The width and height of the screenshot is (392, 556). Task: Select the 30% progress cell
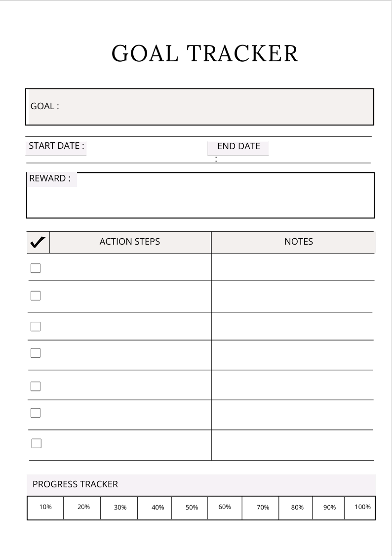(x=120, y=508)
